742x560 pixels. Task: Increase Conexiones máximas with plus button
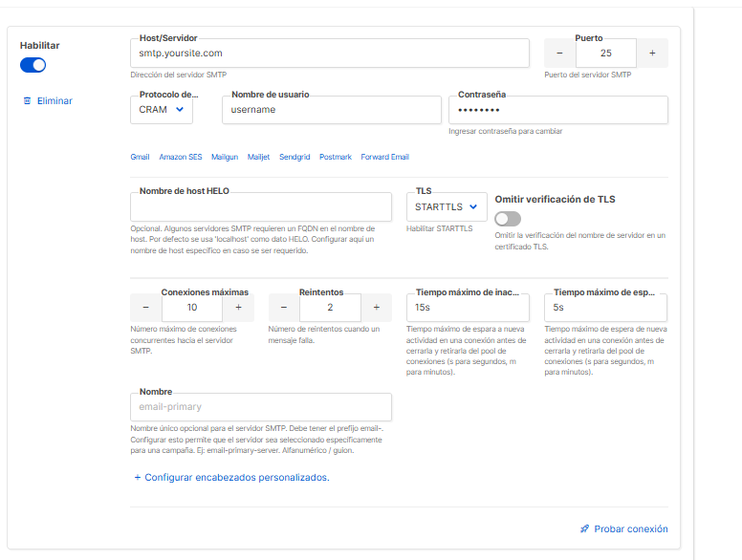[x=238, y=307]
